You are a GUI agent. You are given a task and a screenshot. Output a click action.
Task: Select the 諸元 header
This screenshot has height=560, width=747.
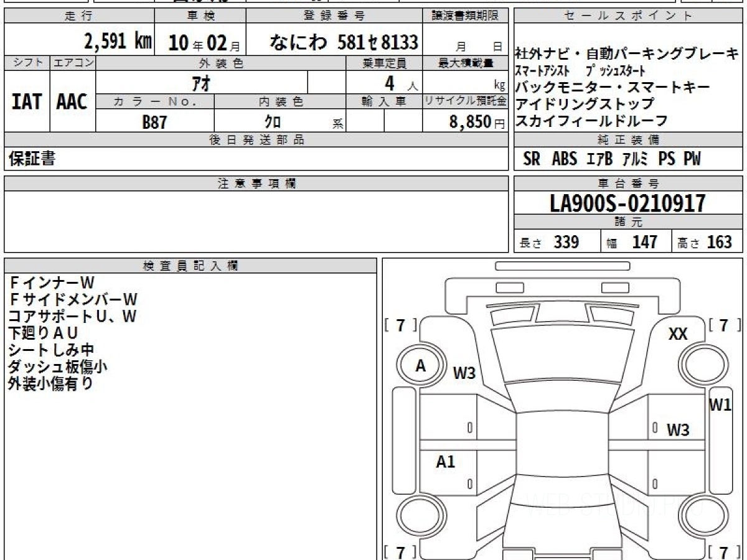(628, 222)
